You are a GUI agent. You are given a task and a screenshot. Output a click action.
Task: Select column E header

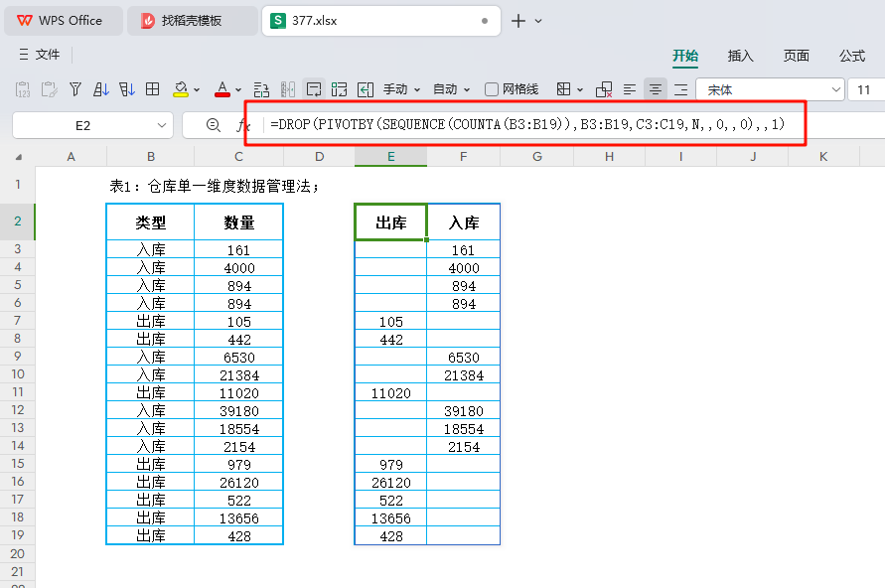point(390,156)
